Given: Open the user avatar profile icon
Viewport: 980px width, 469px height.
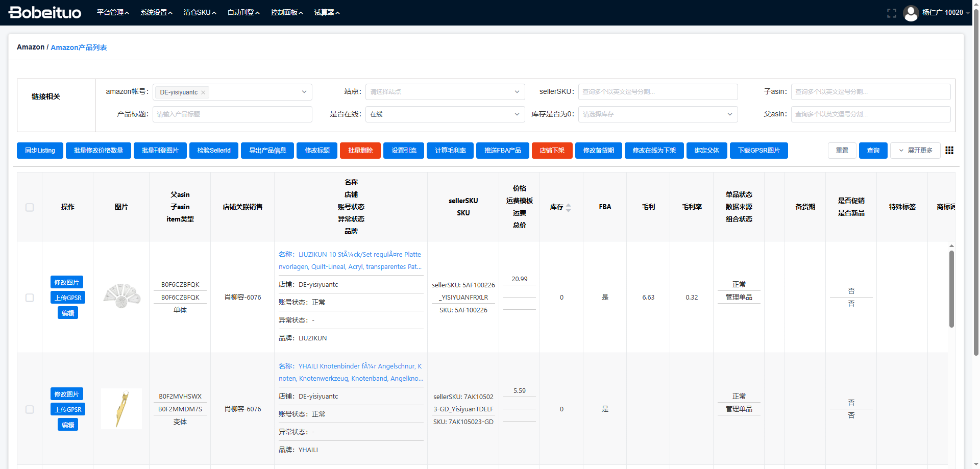Looking at the screenshot, I should pos(911,13).
